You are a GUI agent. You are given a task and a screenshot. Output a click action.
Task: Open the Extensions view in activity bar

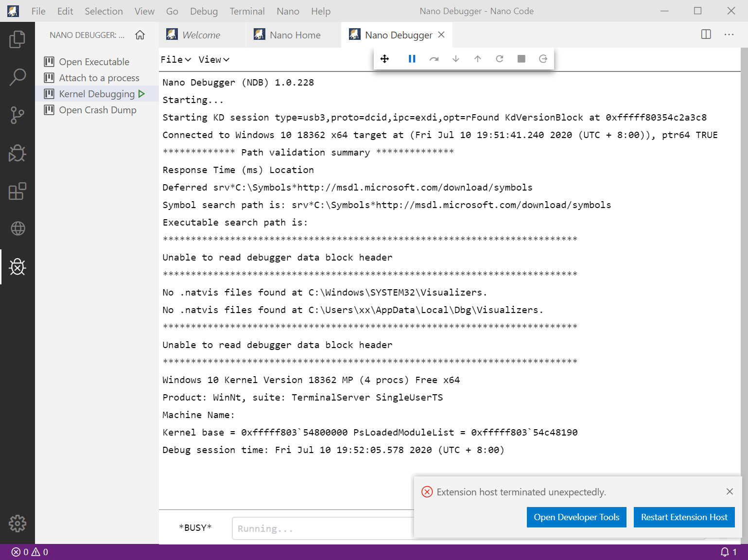coord(17,191)
